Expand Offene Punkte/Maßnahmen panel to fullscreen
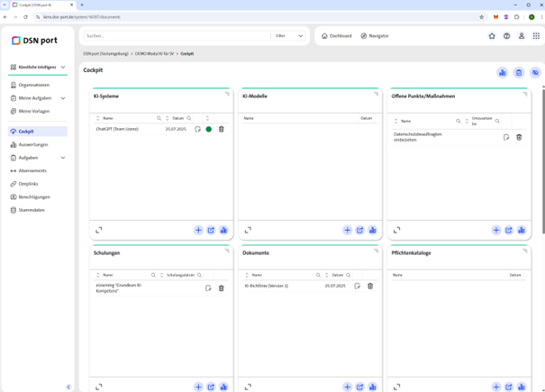The width and height of the screenshot is (545, 392). (x=397, y=230)
